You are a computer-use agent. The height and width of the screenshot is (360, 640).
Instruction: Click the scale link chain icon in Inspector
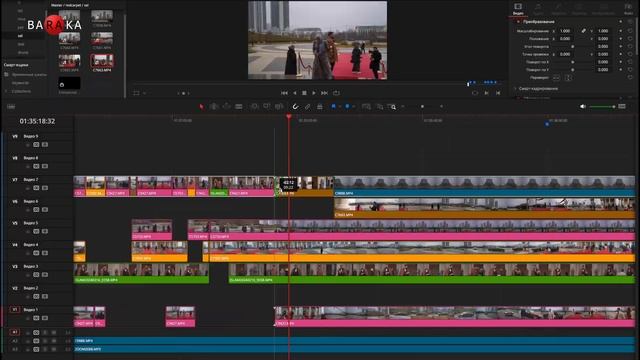point(584,31)
